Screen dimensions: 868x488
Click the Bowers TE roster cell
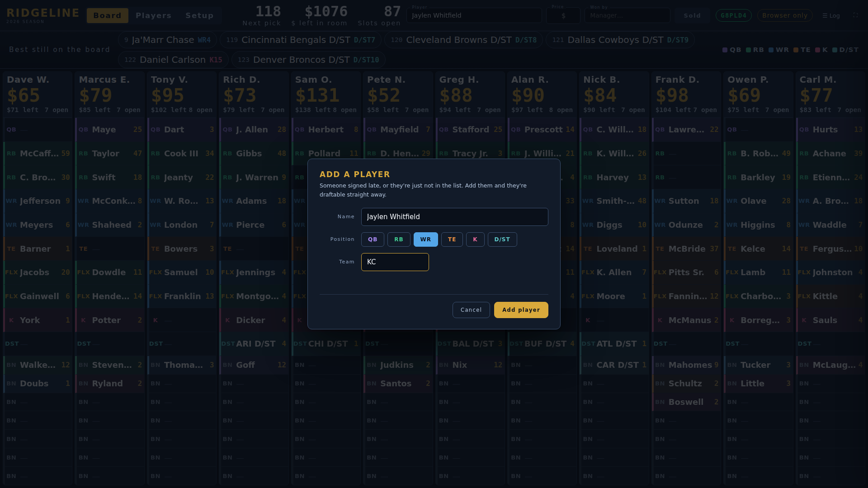click(182, 249)
